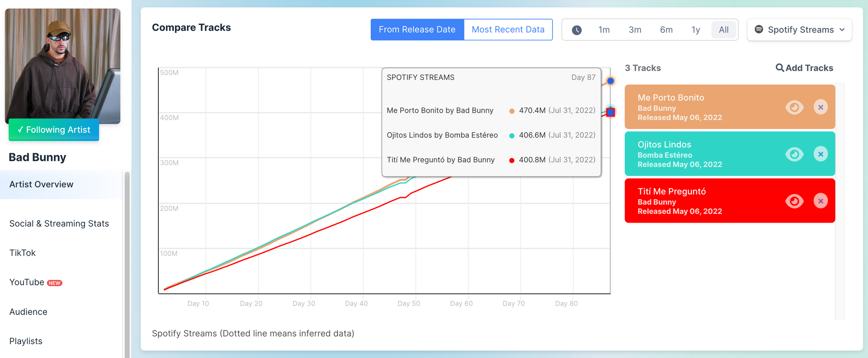868x358 pixels.
Task: Go to YouTube section
Action: pos(27,282)
